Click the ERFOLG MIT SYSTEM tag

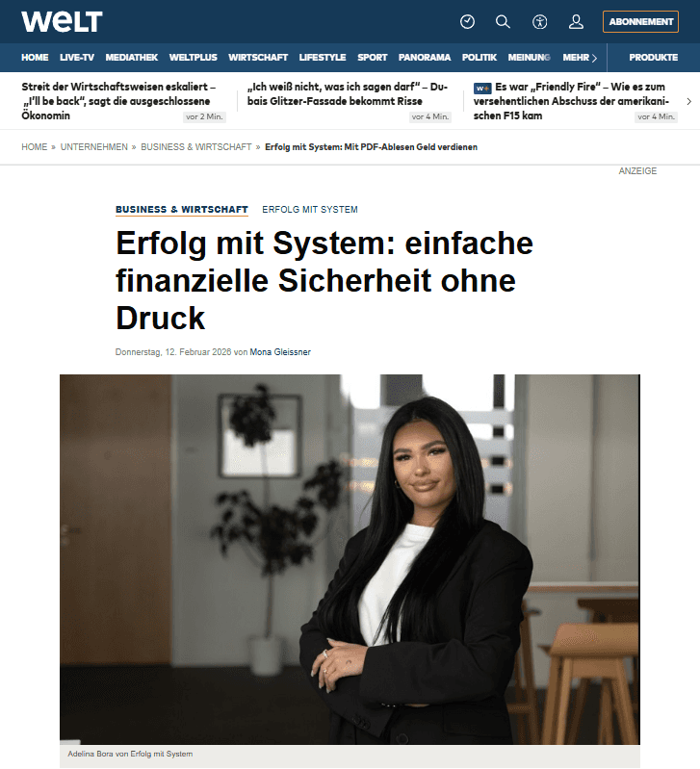pos(310,210)
